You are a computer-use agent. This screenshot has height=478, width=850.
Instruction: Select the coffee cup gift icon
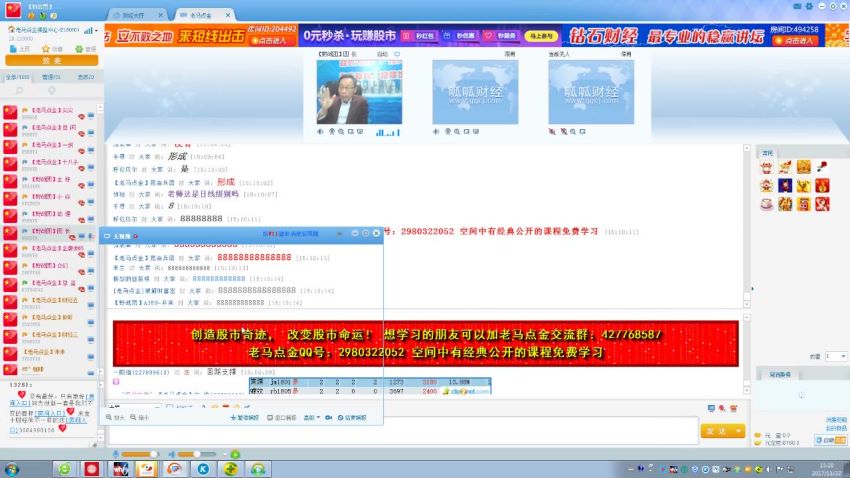[x=767, y=204]
